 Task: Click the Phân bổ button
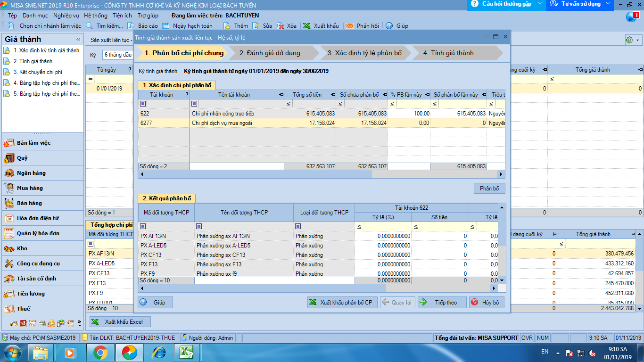489,189
